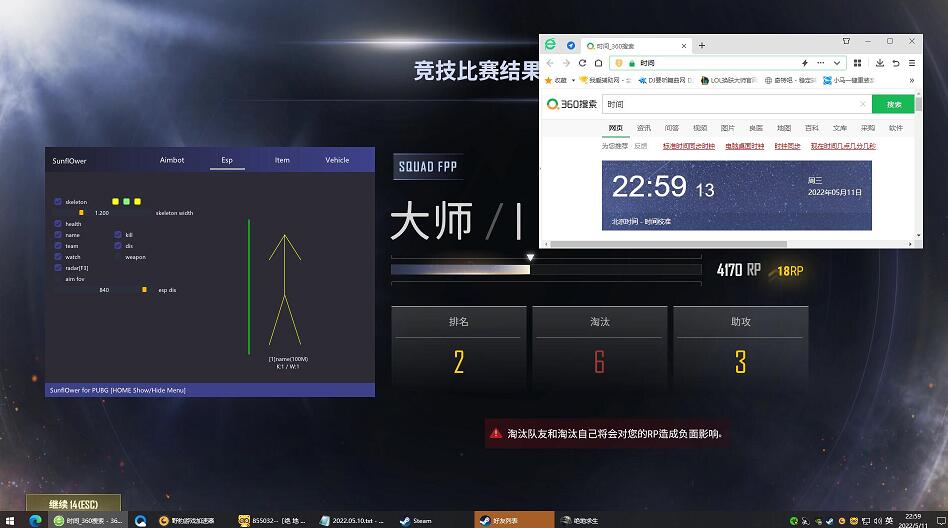Click the first yellow skeleton color swatch
The image size is (948, 528).
(115, 201)
